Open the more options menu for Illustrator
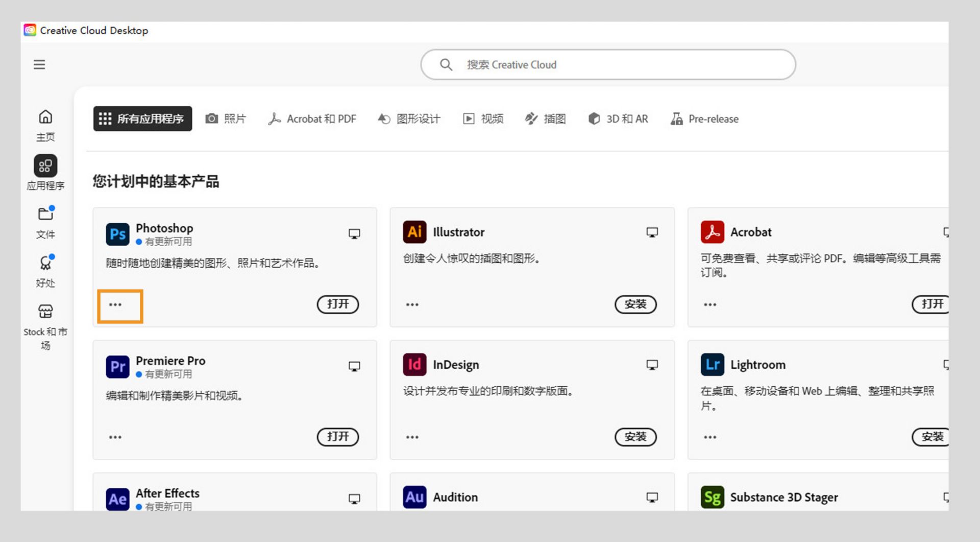The image size is (980, 542). [x=412, y=304]
